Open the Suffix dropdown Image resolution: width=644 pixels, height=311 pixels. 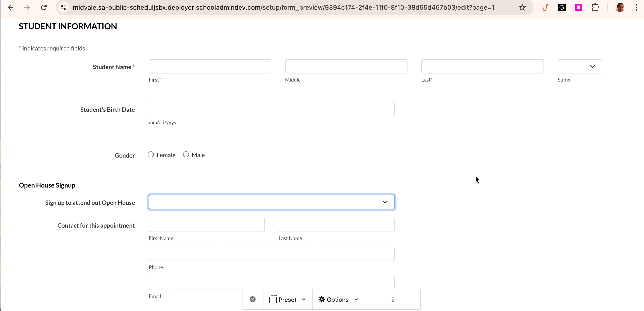[579, 66]
